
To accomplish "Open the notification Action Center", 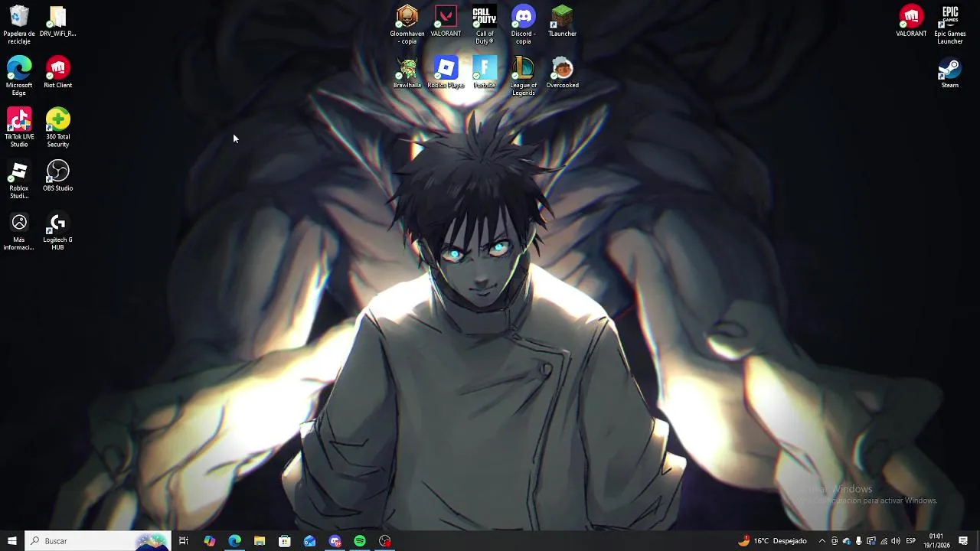I will (x=964, y=541).
